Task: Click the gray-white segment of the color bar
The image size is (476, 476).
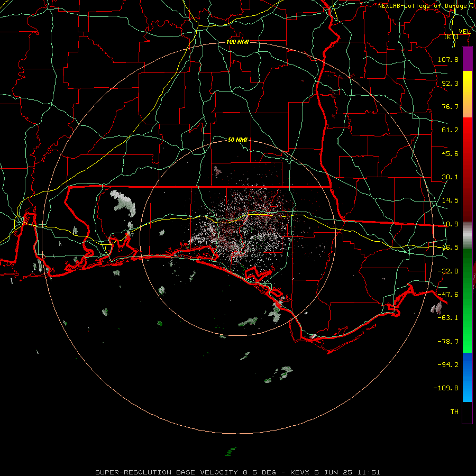Action: [467, 235]
